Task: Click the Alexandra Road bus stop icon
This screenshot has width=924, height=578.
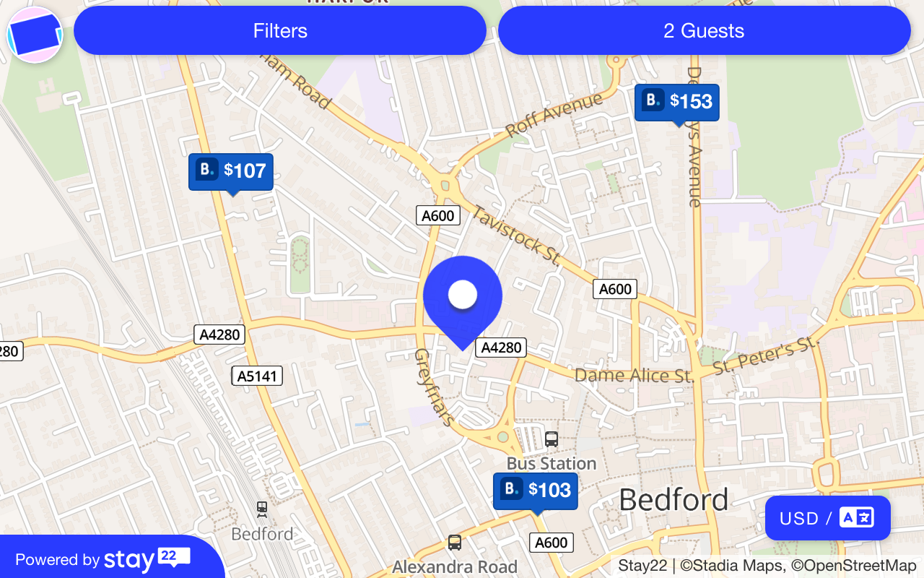Action: (x=455, y=542)
